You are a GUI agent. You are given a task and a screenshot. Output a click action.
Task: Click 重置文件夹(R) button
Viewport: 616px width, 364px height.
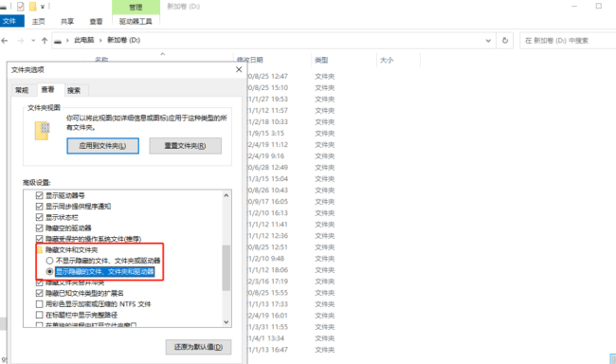click(185, 146)
